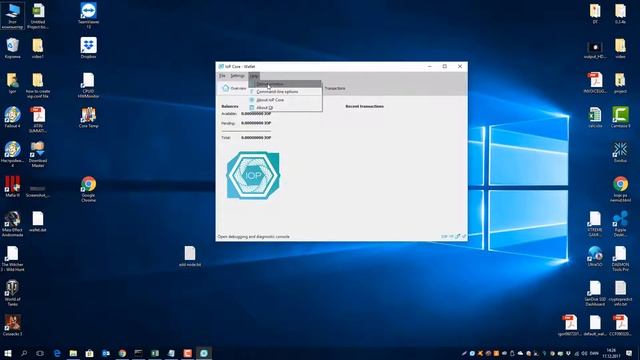Open the Windows Start menu
This screenshot has height=360, width=640.
click(x=7, y=353)
